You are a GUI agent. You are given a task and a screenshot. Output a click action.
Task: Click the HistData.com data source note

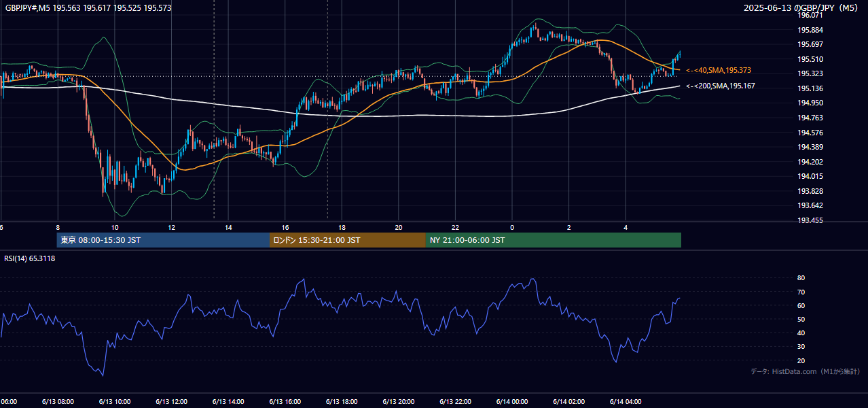coord(806,371)
